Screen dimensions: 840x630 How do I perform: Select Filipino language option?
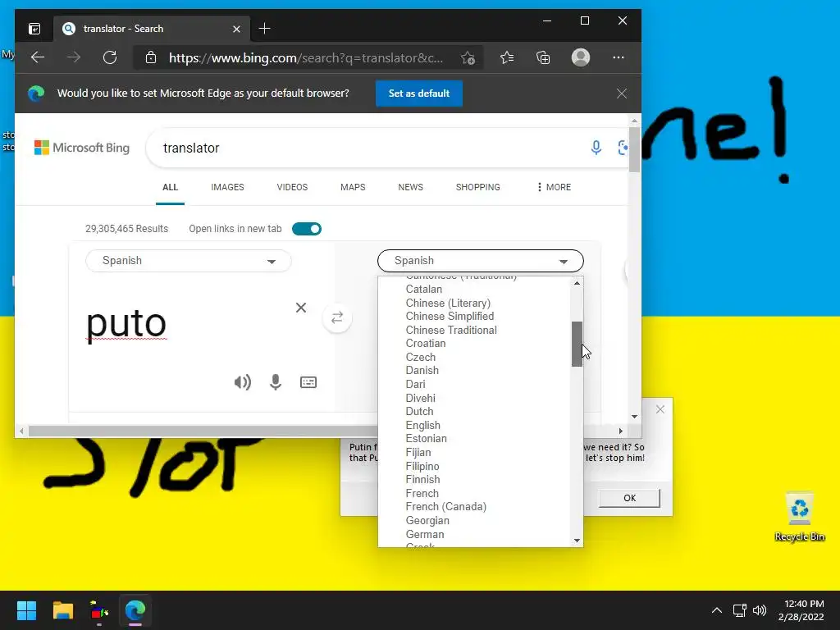point(422,467)
